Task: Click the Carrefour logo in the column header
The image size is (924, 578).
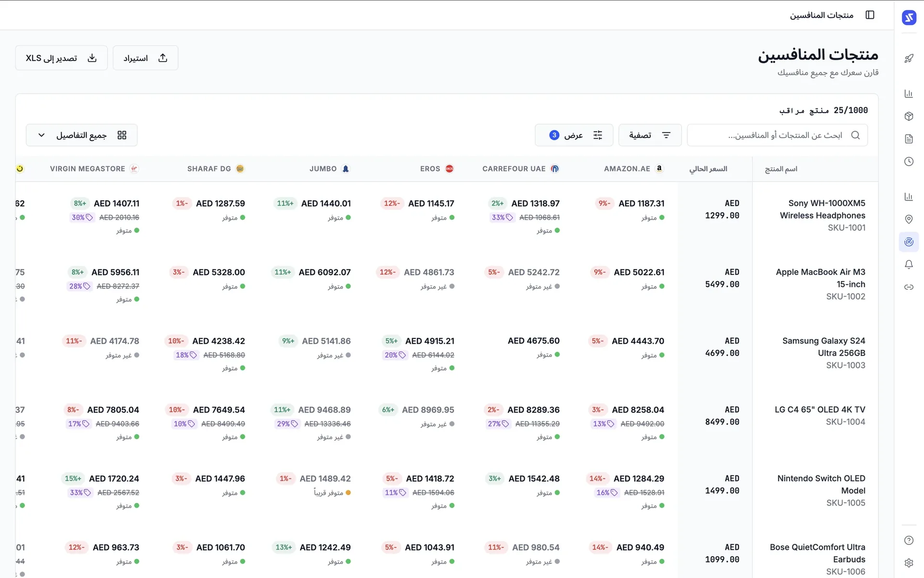Action: [x=555, y=169]
